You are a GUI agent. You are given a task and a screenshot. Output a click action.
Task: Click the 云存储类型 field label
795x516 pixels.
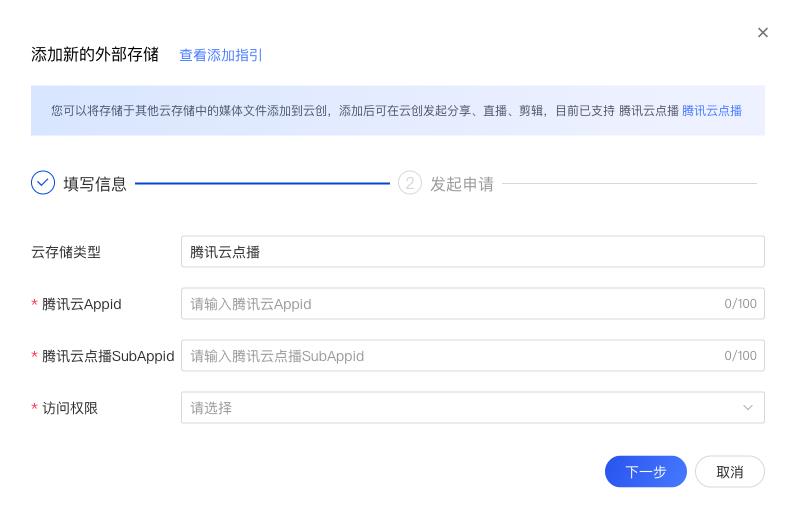[x=66, y=252]
